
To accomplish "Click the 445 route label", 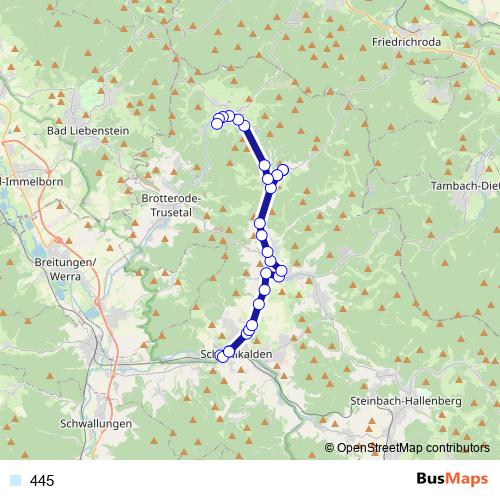I will click(x=42, y=481).
